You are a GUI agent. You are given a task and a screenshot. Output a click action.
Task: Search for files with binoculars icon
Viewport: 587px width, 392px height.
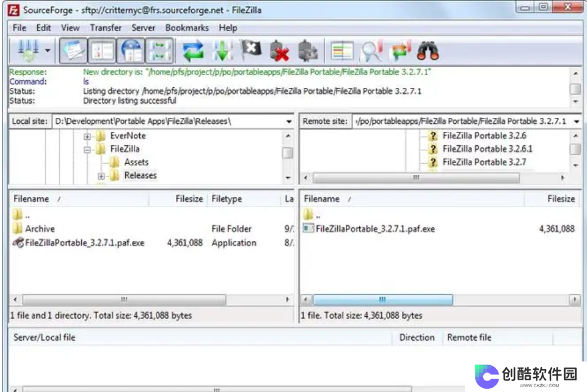(428, 51)
